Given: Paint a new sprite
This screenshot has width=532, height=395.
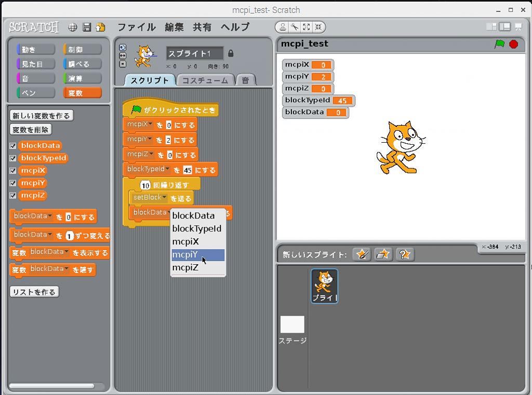Looking at the screenshot, I should 362,254.
